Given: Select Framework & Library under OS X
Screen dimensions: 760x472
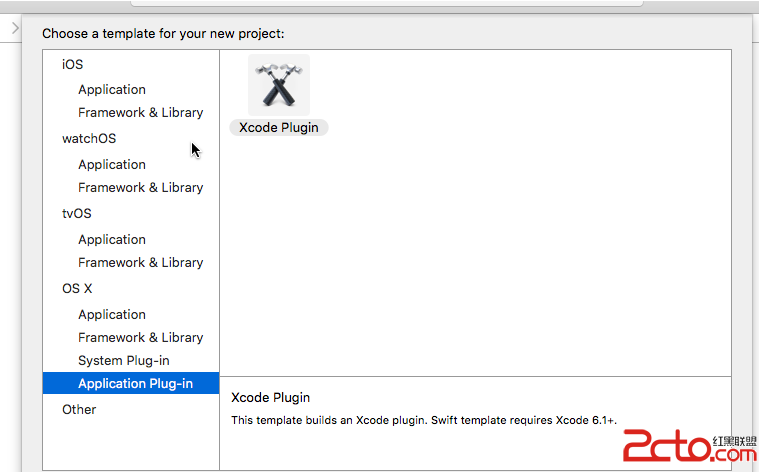Looking at the screenshot, I should [x=141, y=337].
